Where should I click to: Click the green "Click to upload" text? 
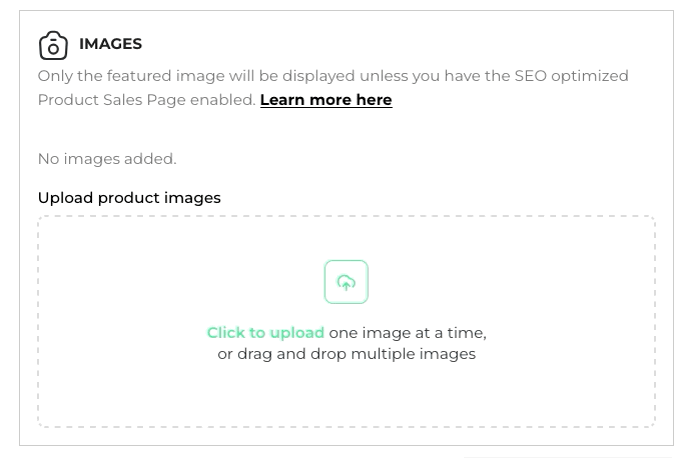[265, 333]
